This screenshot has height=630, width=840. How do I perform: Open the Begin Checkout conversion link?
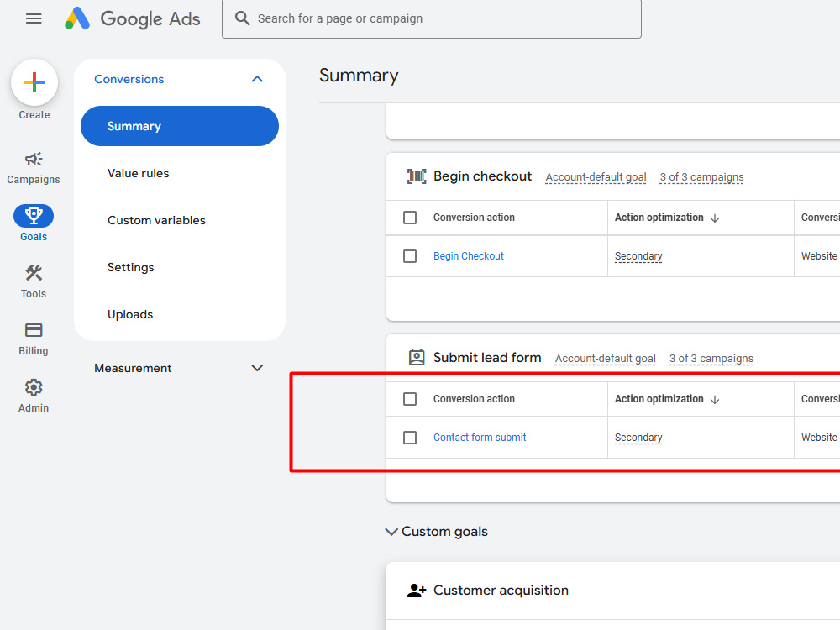click(468, 256)
